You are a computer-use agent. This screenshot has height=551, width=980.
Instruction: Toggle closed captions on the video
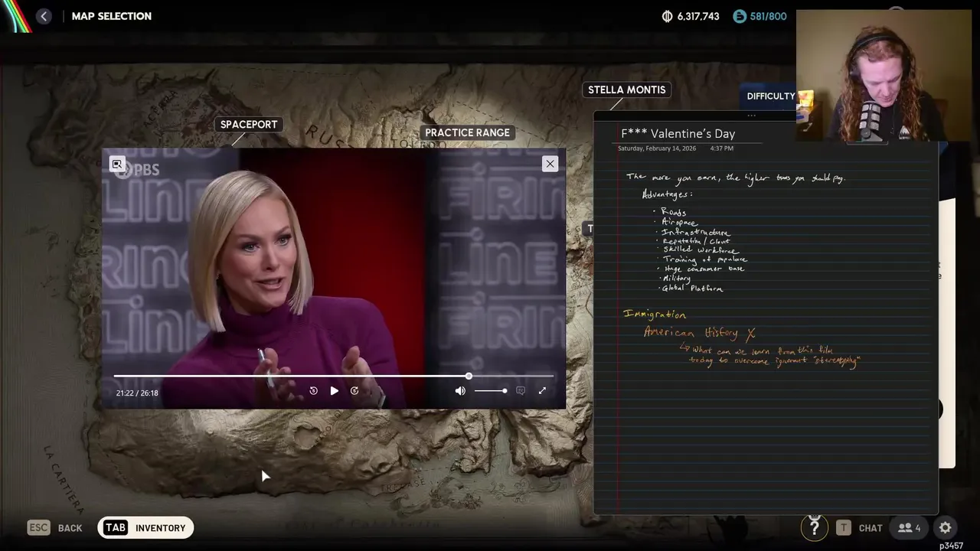tap(521, 391)
